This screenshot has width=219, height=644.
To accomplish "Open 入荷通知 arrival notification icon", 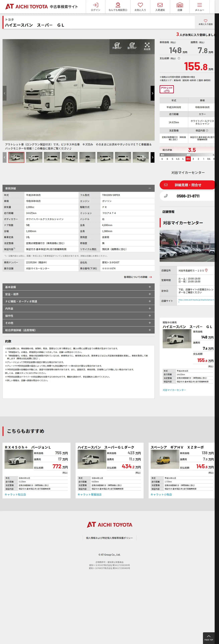I will [160, 7].
